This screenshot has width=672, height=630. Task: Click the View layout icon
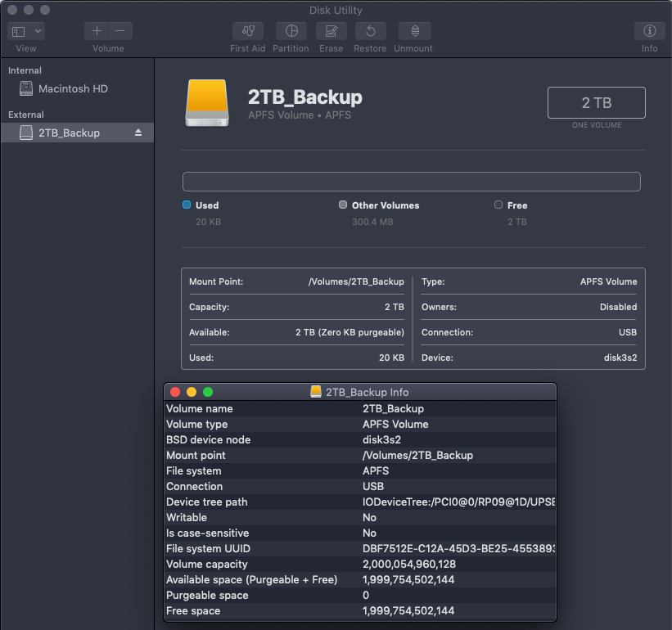click(x=20, y=30)
